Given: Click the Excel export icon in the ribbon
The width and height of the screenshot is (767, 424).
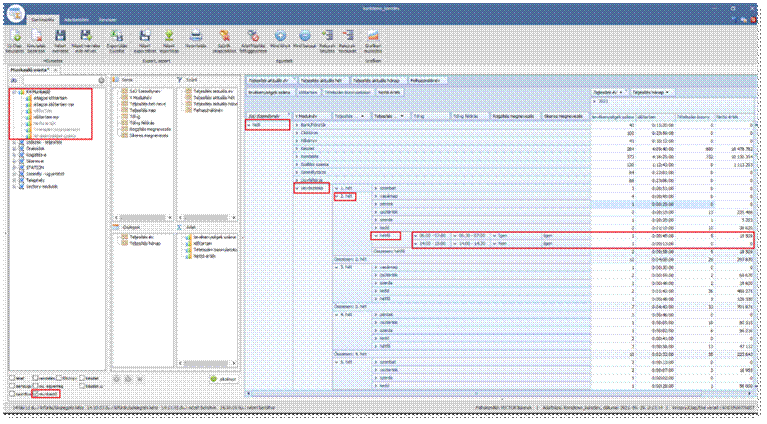Looking at the screenshot, I should (118, 37).
